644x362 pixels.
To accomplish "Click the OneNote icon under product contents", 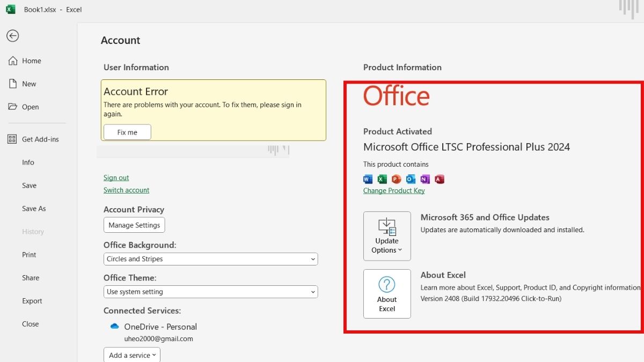I will pyautogui.click(x=425, y=179).
